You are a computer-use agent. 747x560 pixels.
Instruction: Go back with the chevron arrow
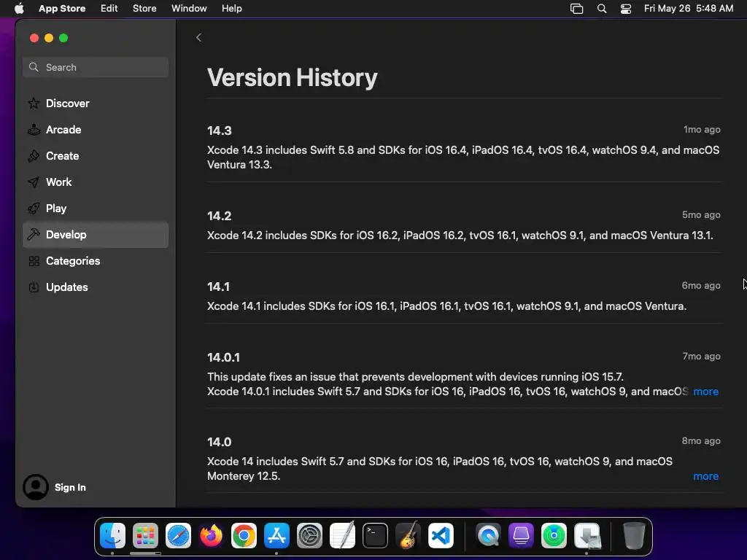coord(198,38)
